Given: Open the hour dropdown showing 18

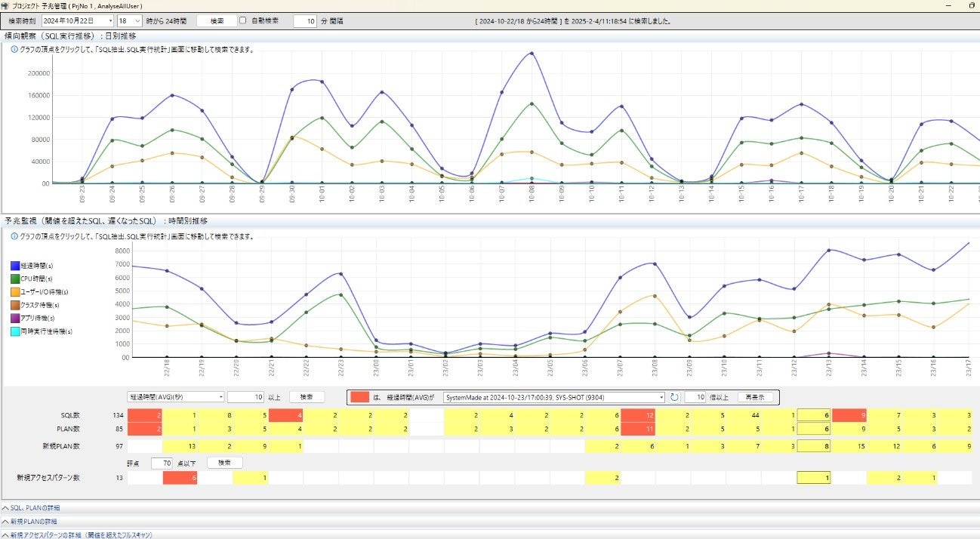Looking at the screenshot, I should 137,21.
